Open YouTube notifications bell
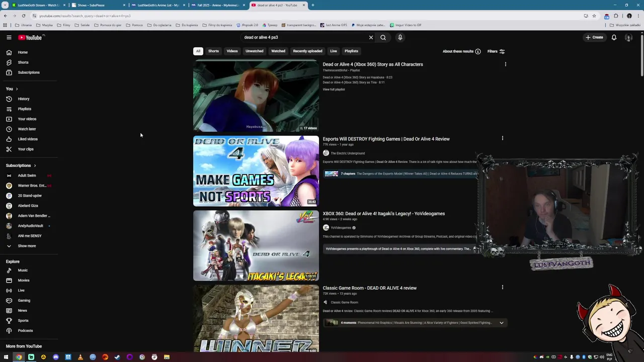The image size is (644, 362). [614, 37]
